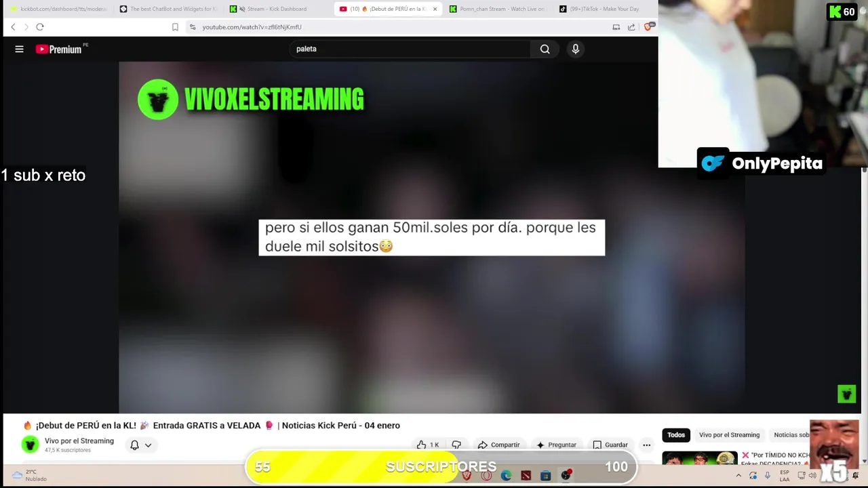
Task: Open Opera browser from the taskbar
Action: 486,476
